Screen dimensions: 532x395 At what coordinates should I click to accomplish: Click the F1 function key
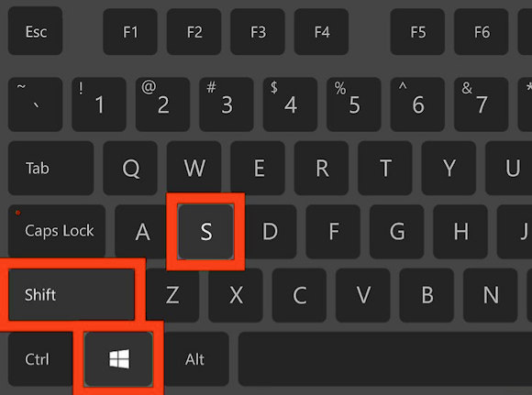coord(130,32)
